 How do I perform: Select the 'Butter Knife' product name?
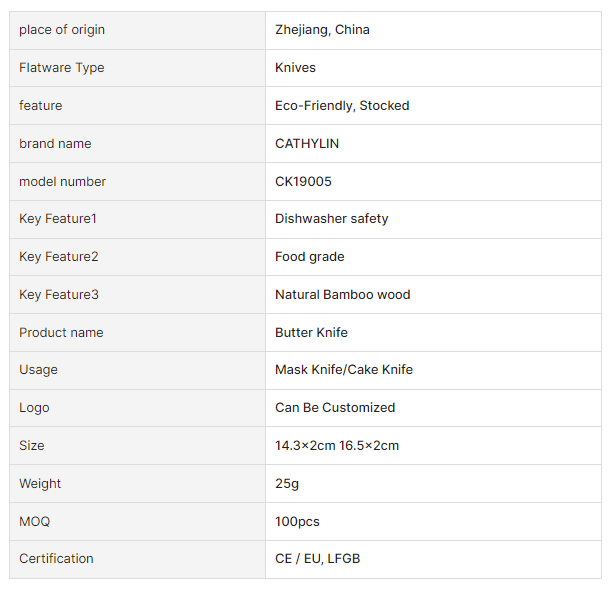pos(311,333)
